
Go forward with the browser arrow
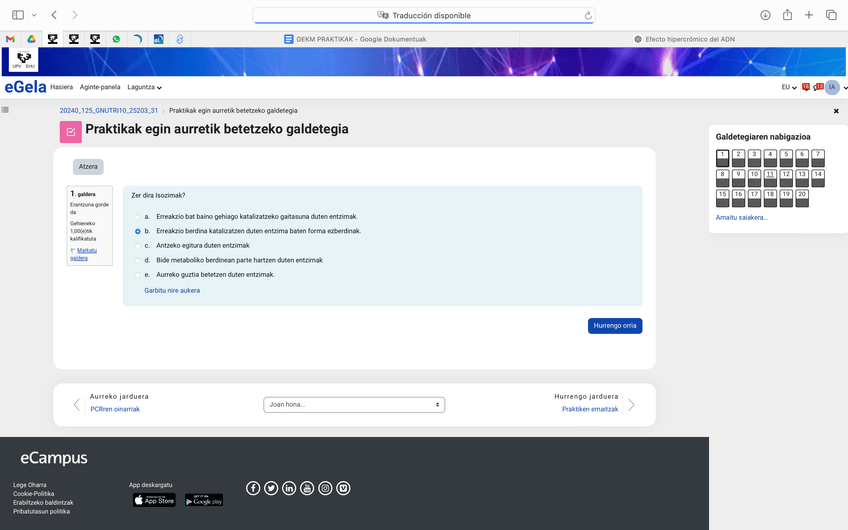point(75,15)
